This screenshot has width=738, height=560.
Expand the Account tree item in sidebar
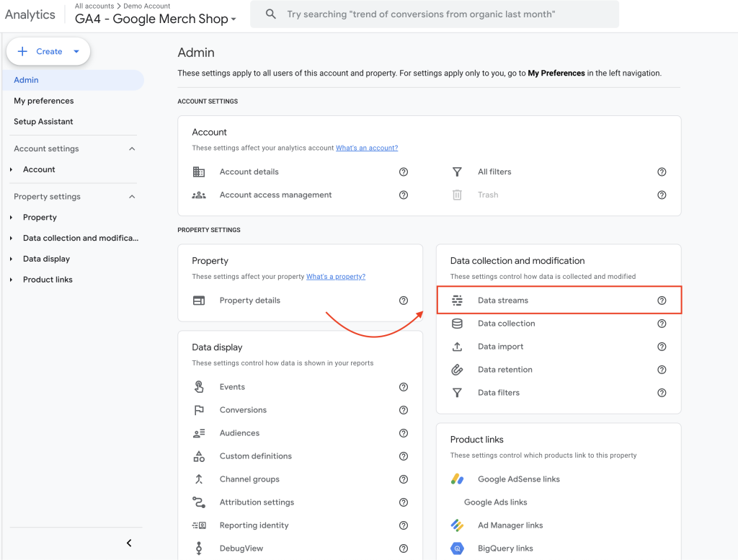(x=11, y=169)
